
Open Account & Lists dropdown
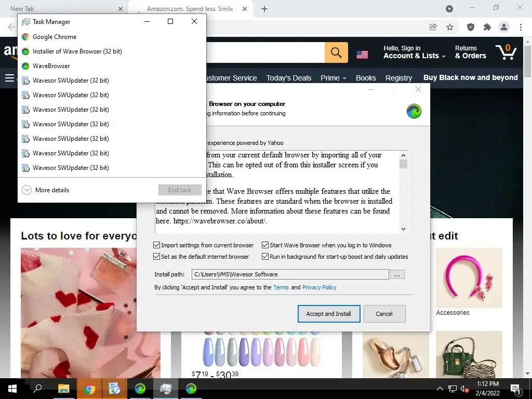pos(414,52)
